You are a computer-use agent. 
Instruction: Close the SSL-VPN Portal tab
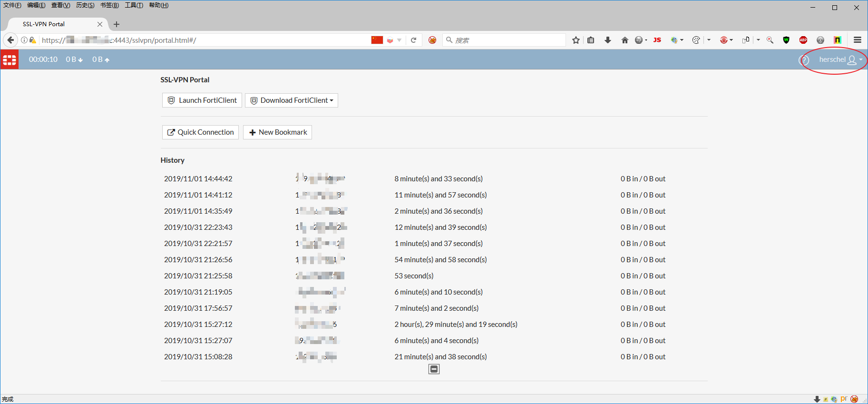100,24
